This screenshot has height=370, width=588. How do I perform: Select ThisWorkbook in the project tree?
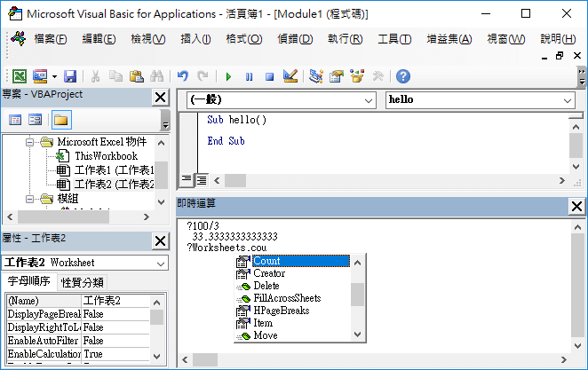pos(106,156)
